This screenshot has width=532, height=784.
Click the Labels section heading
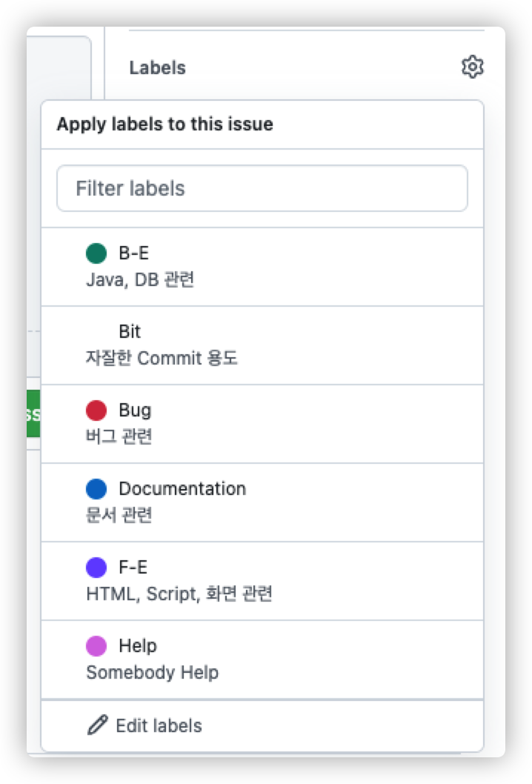tap(156, 67)
